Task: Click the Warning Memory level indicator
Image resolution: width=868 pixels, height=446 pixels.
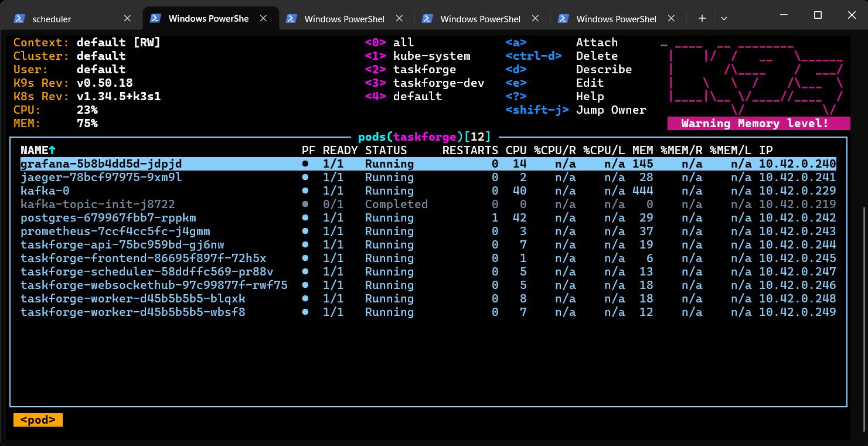Action: click(x=758, y=123)
